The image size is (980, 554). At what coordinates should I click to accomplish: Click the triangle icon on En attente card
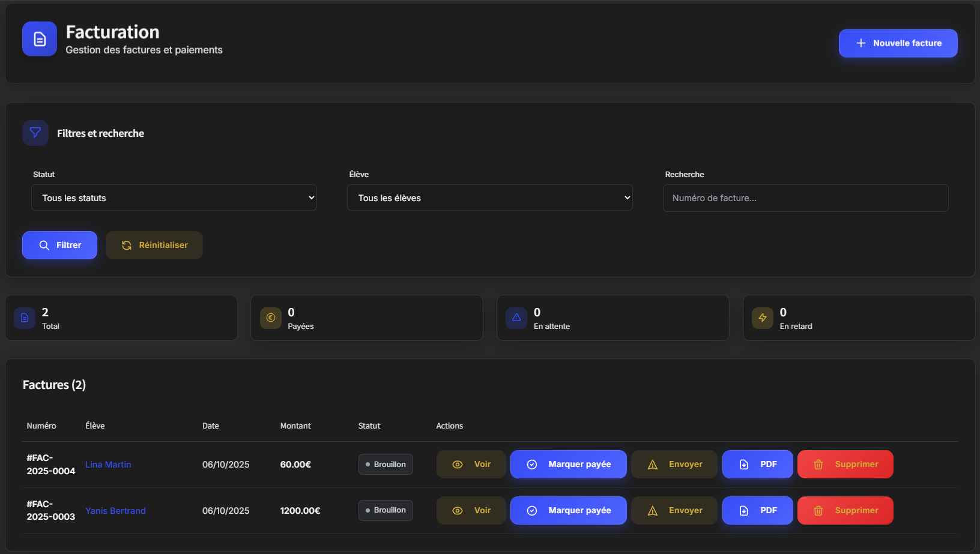pos(516,318)
